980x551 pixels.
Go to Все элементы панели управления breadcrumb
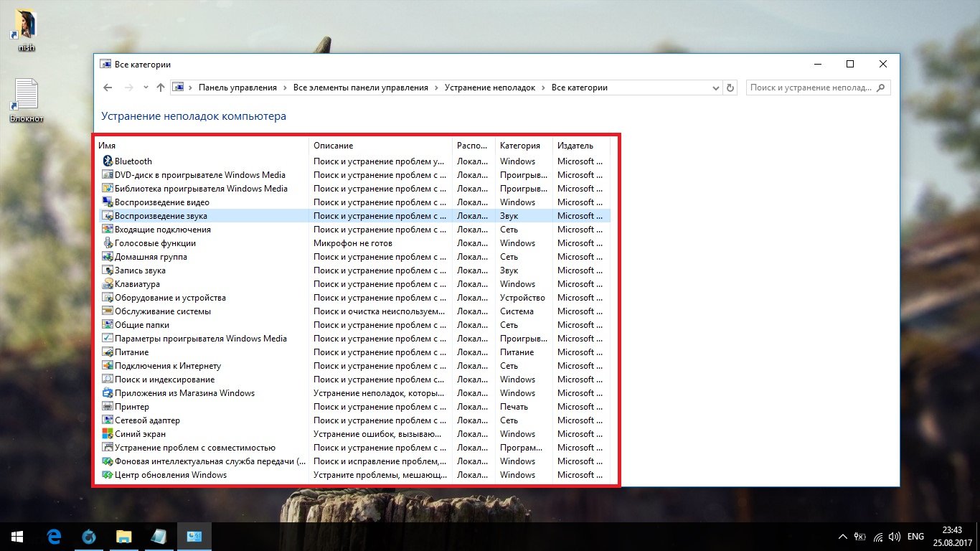coord(360,88)
